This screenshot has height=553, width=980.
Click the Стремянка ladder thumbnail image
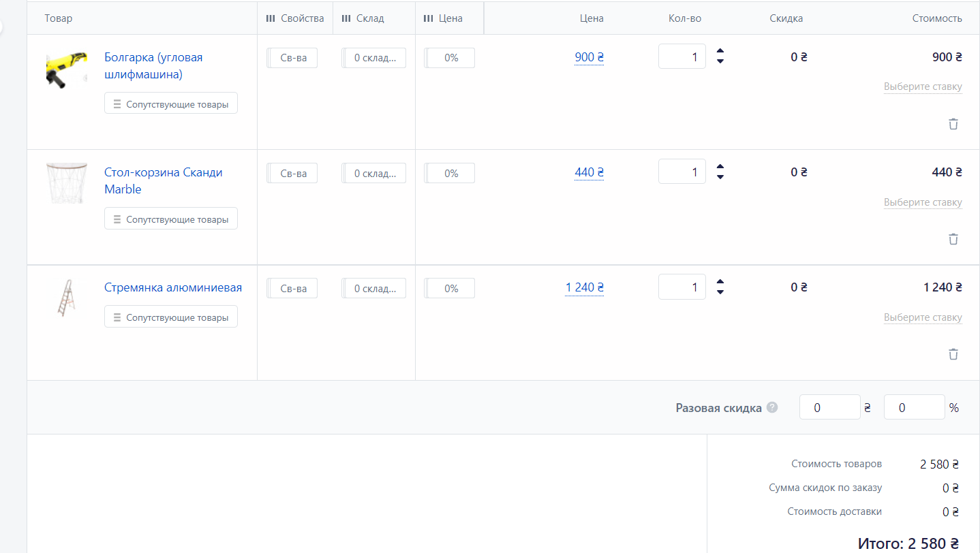(x=67, y=298)
